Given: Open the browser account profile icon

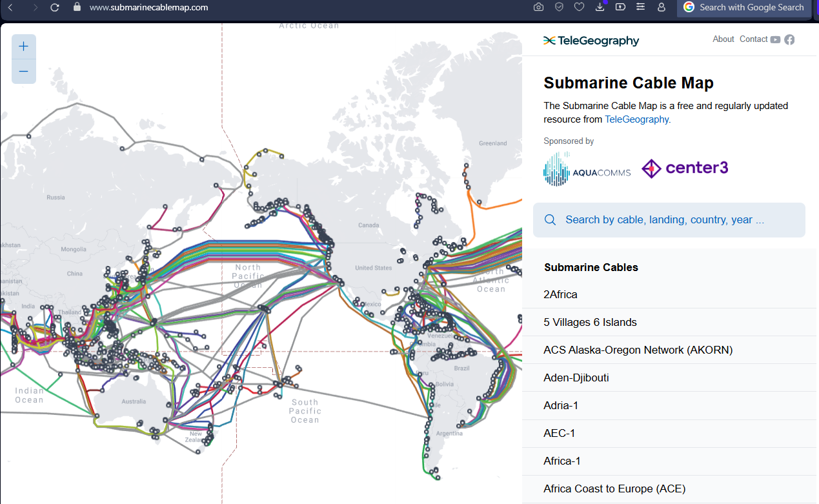Looking at the screenshot, I should click(x=661, y=7).
